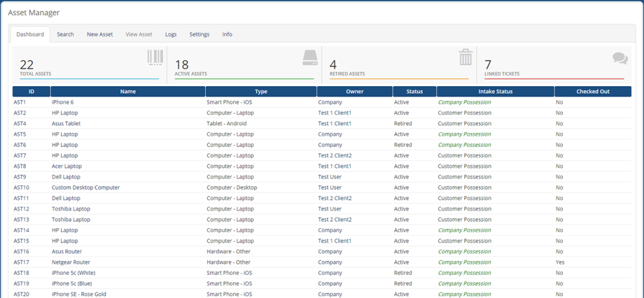Select the AST9 ID cell
Screen dimensions: 644x298
click(x=19, y=177)
